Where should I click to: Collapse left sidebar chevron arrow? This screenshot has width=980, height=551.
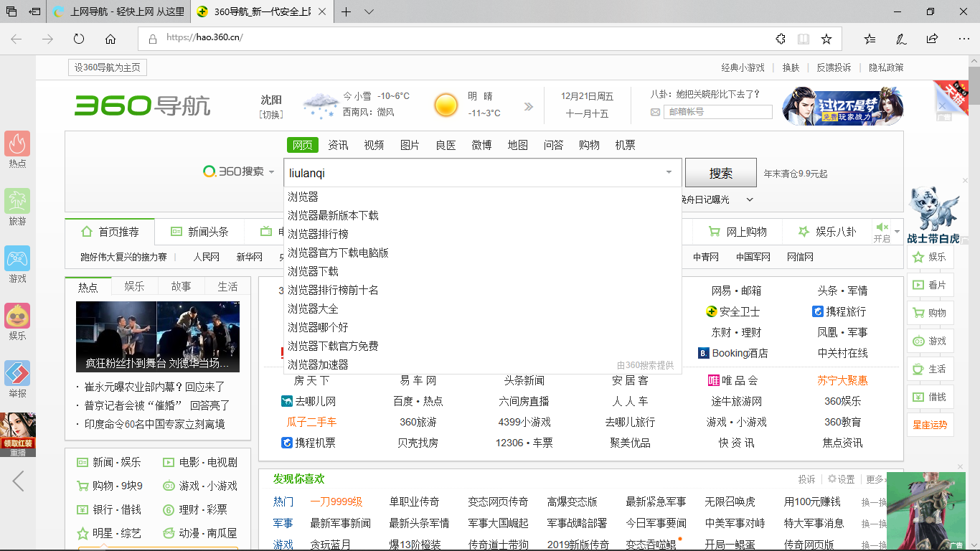[18, 481]
